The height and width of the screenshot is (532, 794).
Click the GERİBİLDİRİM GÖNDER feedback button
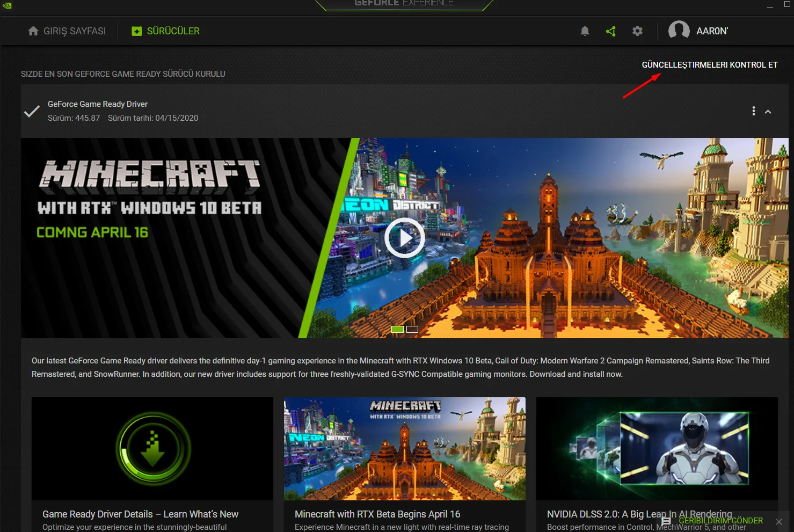(720, 521)
